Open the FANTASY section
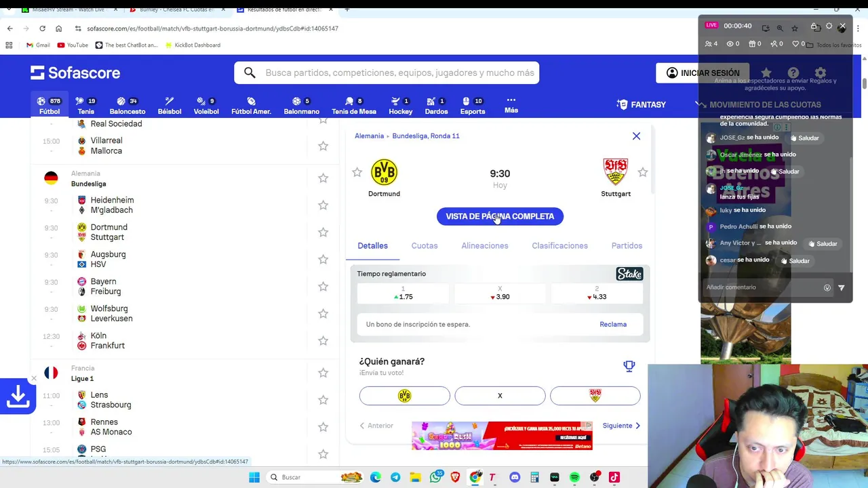 click(642, 104)
